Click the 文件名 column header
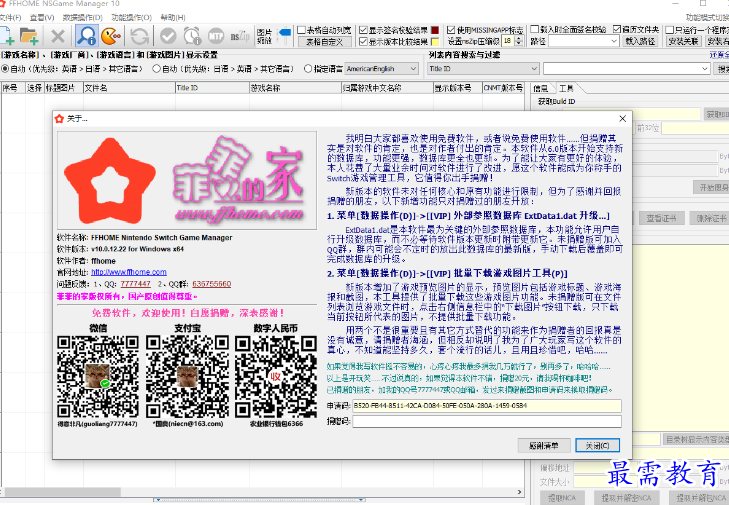This screenshot has height=505, width=729. 129,88
